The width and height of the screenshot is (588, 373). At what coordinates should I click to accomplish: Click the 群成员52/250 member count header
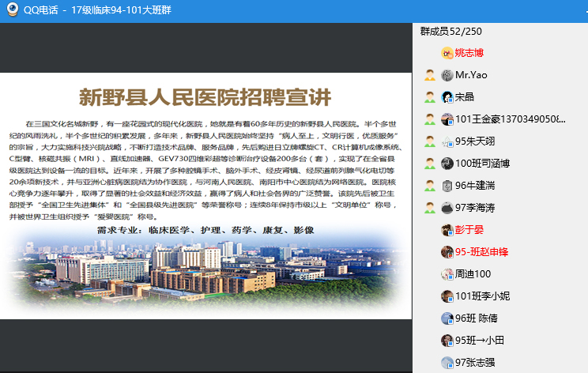pyautogui.click(x=451, y=32)
